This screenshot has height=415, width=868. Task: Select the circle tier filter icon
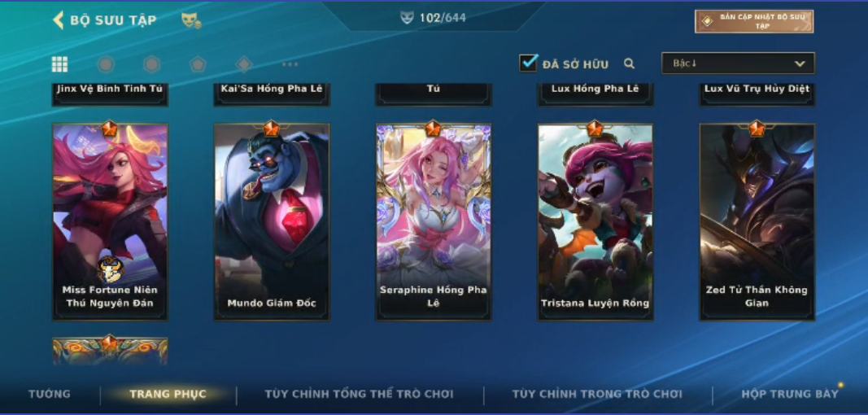click(x=106, y=64)
